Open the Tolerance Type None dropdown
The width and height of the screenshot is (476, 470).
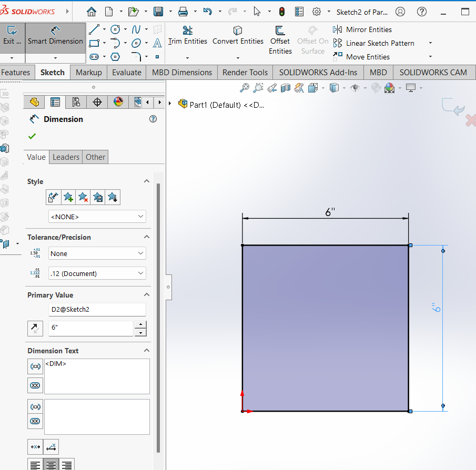(x=97, y=253)
